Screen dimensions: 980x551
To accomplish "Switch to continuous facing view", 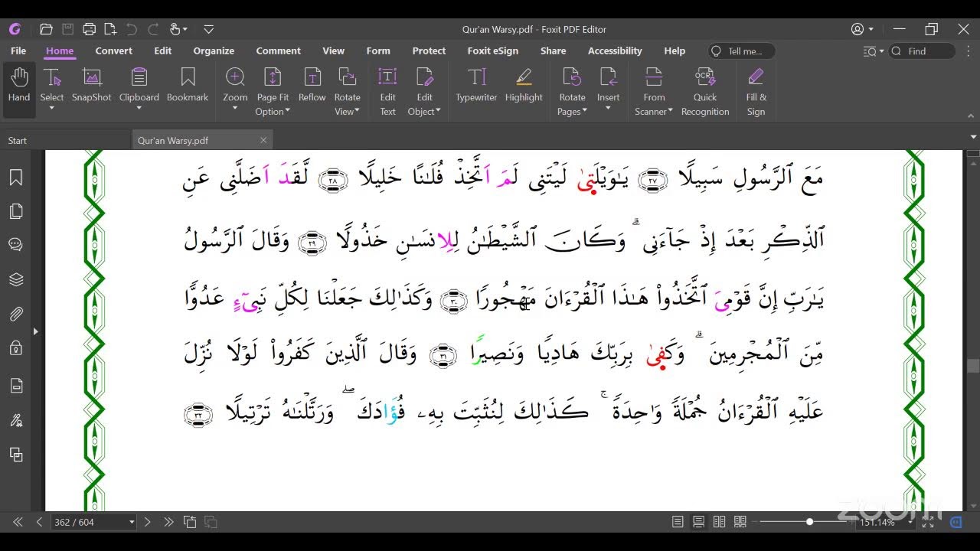I will (x=740, y=522).
